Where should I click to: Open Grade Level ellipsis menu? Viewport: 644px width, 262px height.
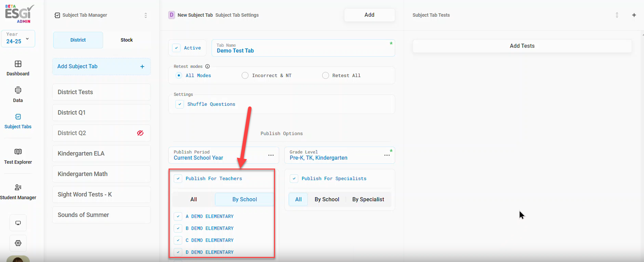click(x=387, y=155)
